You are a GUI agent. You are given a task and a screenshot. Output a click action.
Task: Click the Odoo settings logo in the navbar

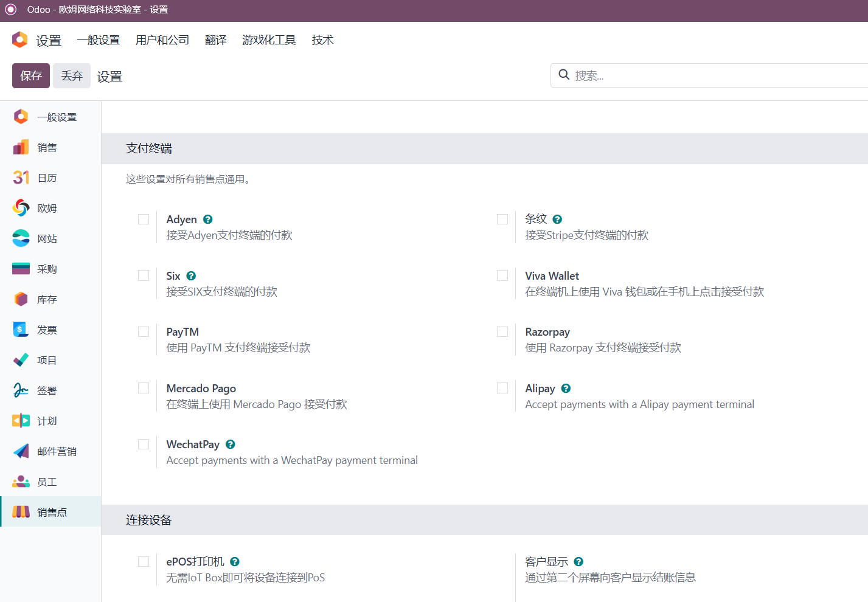coord(20,40)
